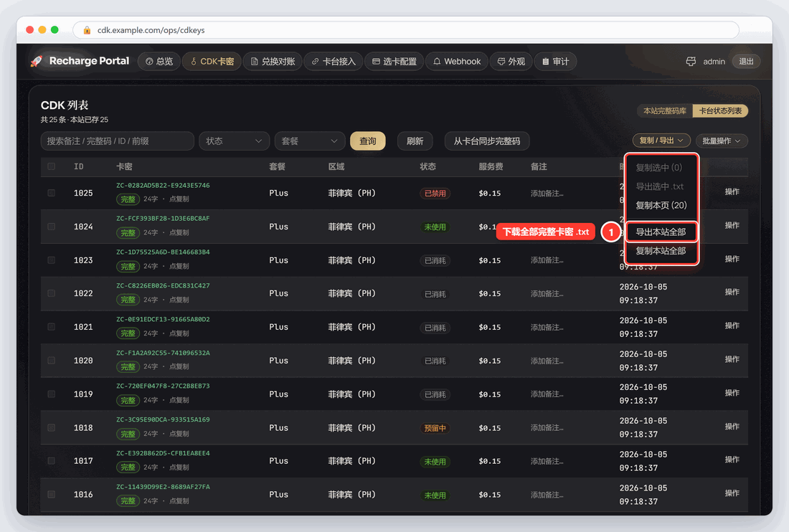This screenshot has height=532, width=789.
Task: Click the 查询 query button
Action: click(x=368, y=141)
